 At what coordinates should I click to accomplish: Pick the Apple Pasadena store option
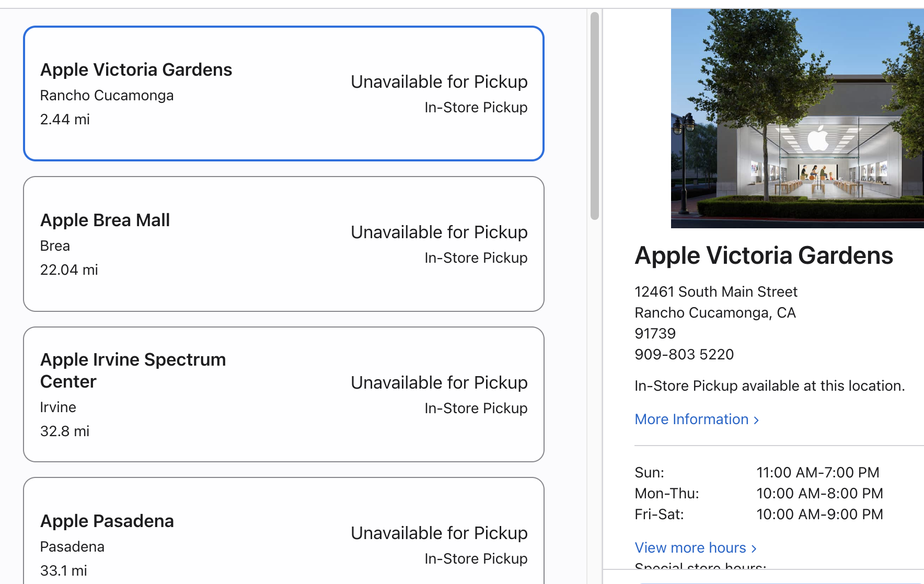click(284, 531)
